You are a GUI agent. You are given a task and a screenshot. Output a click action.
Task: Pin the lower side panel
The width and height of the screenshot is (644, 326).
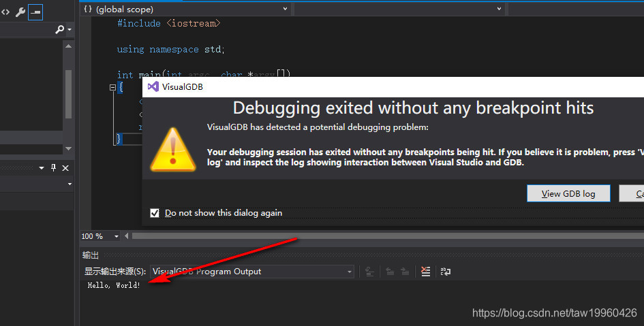pos(53,167)
